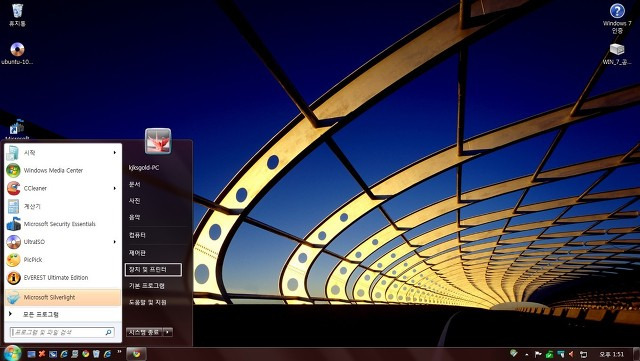Open the Windows 7 인증 desktop shortcut
Image resolution: width=640 pixels, height=361 pixels.
pos(617,18)
